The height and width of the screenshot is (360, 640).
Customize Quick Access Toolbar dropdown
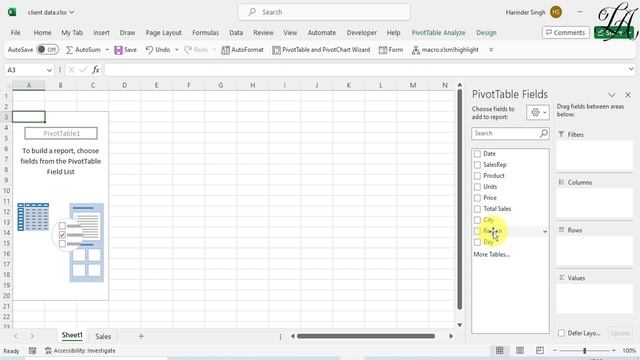pos(491,50)
